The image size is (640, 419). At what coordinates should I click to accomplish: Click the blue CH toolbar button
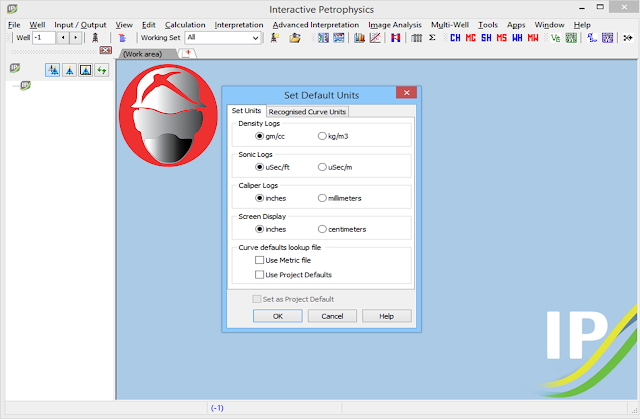[455, 38]
